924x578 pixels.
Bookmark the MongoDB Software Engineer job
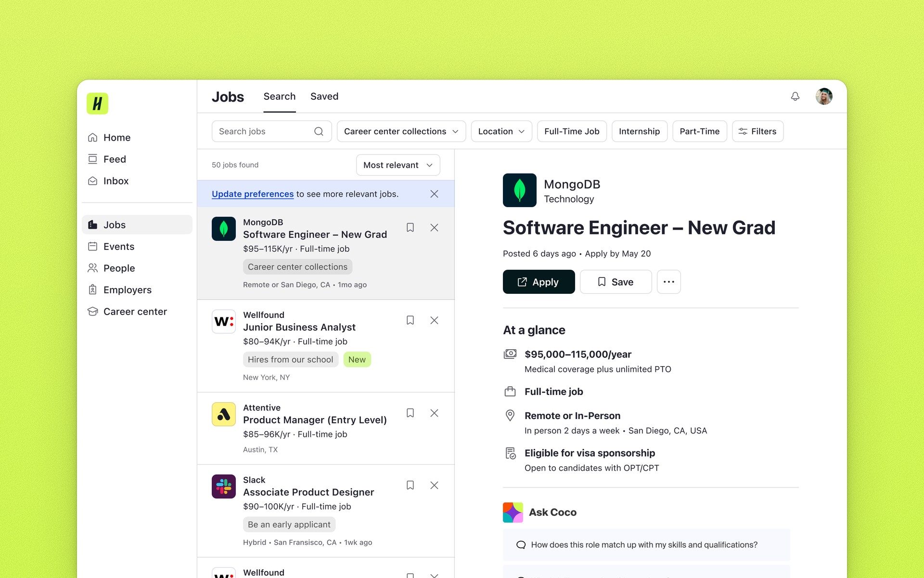tap(410, 227)
